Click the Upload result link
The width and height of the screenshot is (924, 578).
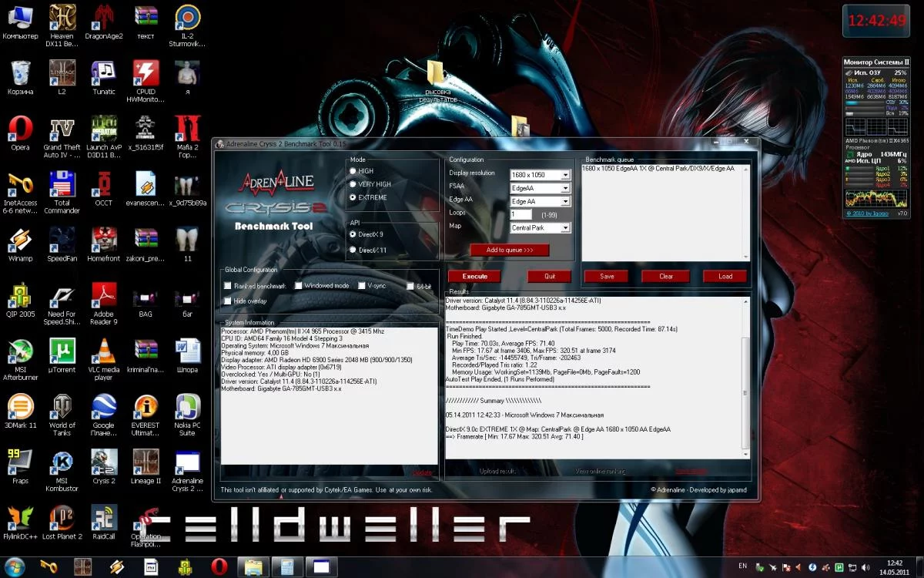pos(497,471)
